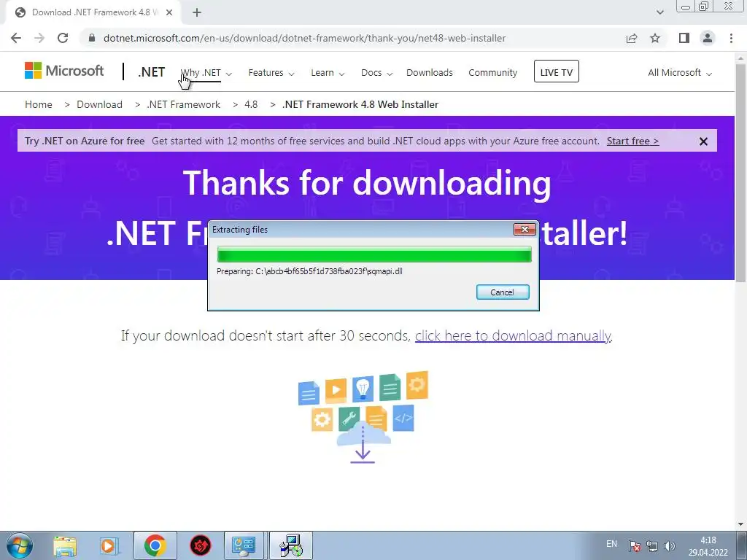
Task: Dismiss the Azure banner with the X
Action: point(703,141)
